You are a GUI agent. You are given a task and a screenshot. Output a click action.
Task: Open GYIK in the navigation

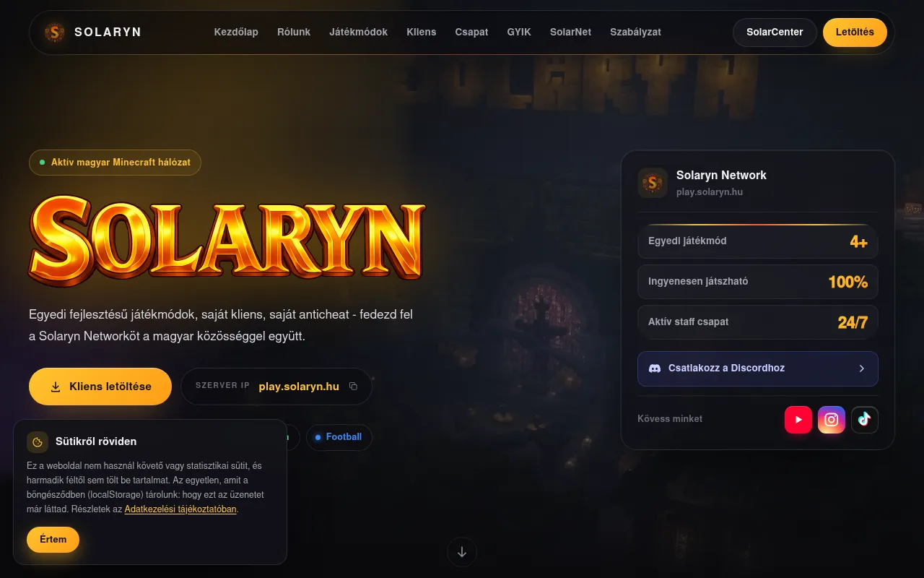point(519,32)
